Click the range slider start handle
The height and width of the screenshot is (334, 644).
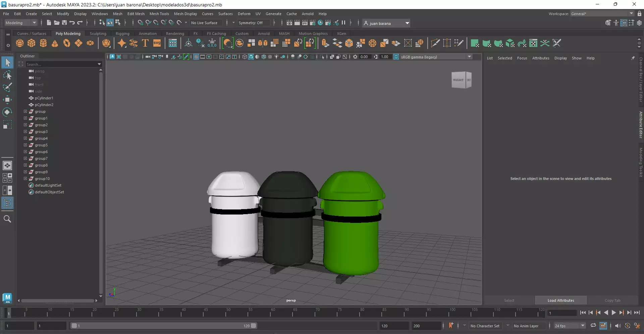click(x=74, y=326)
